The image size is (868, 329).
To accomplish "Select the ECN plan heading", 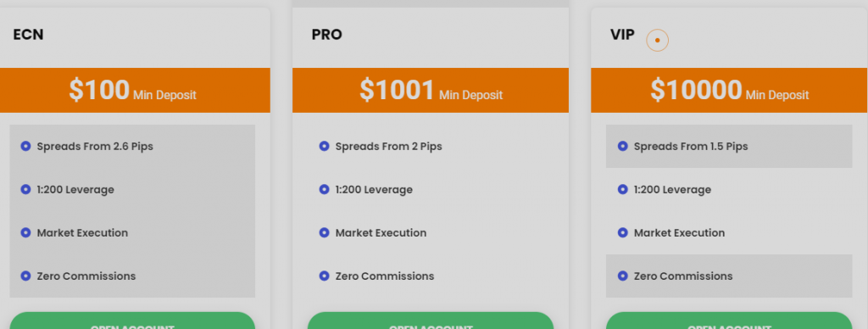I will [x=28, y=34].
